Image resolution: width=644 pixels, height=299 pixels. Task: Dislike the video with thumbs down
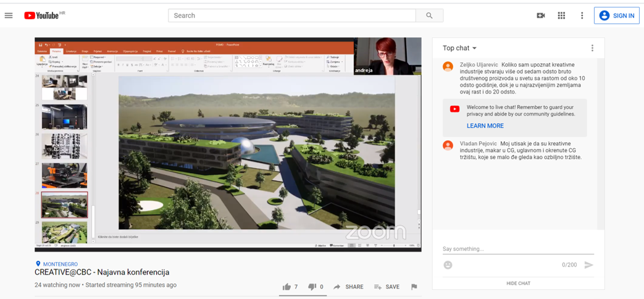click(x=312, y=287)
